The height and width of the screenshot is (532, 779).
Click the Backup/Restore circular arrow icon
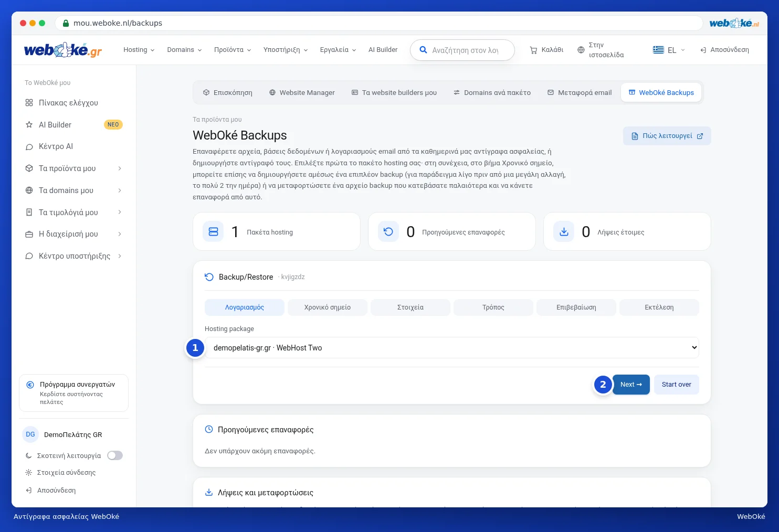209,277
